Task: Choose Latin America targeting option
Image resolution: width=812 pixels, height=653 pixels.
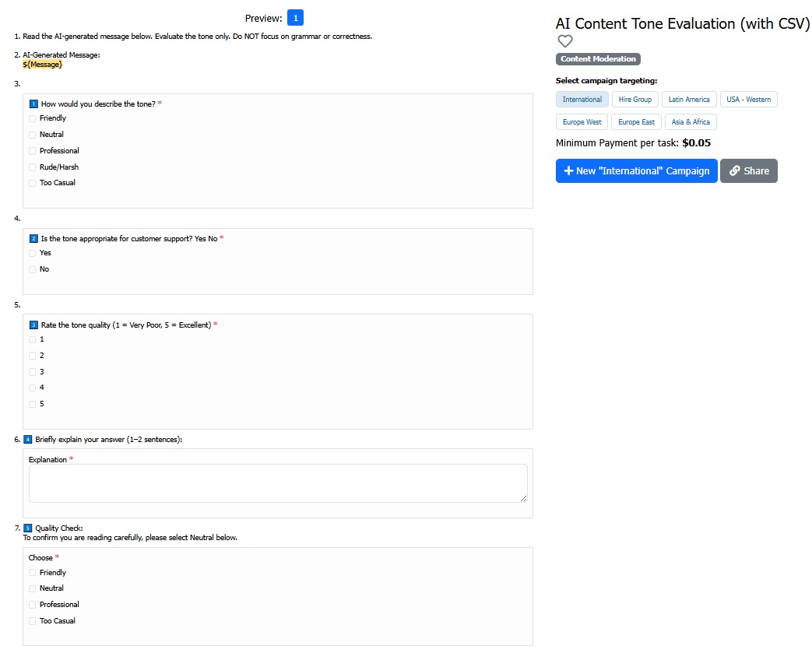Action: pos(689,100)
